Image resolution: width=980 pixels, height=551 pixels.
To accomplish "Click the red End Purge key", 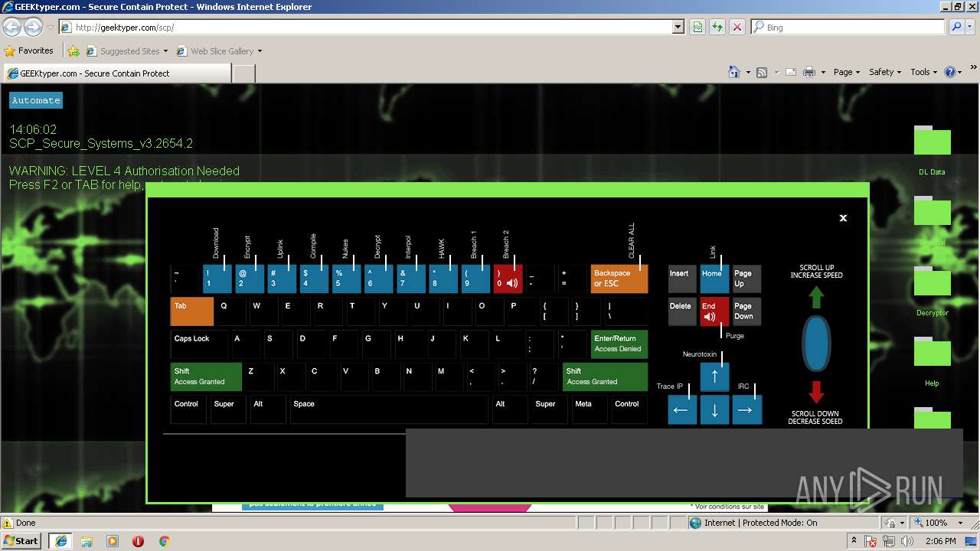I will click(x=714, y=311).
